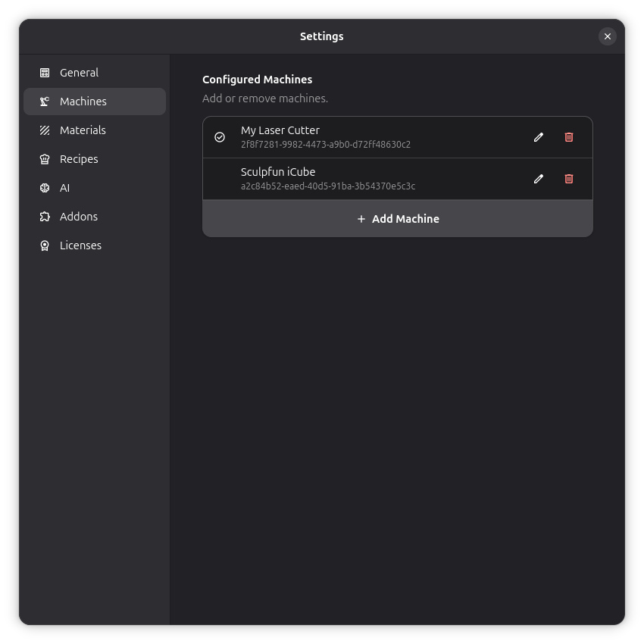Click the Settings window title
Image resolution: width=644 pixels, height=644 pixels.
321,36
